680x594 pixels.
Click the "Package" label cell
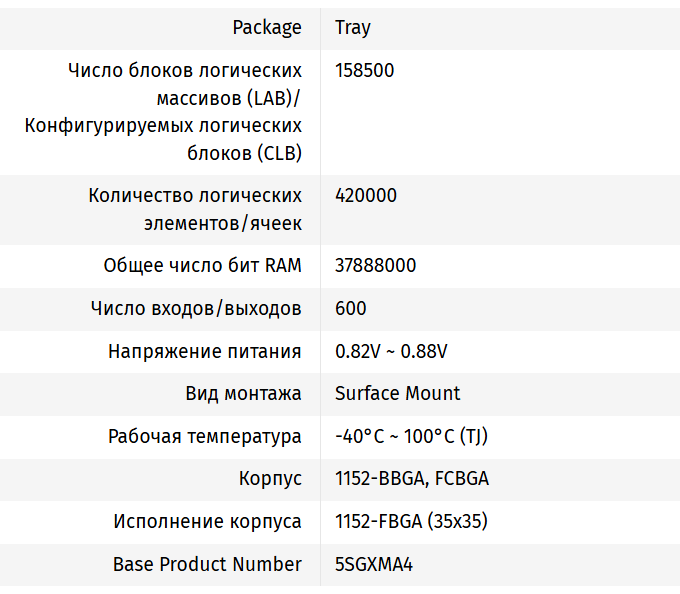(x=267, y=27)
